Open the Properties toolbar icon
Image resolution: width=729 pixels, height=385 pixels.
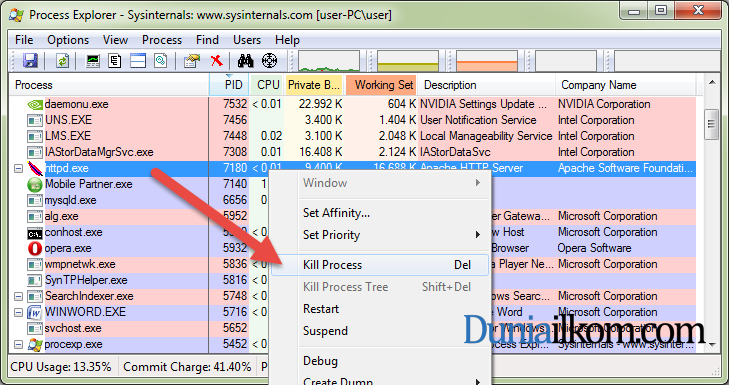pos(192,61)
